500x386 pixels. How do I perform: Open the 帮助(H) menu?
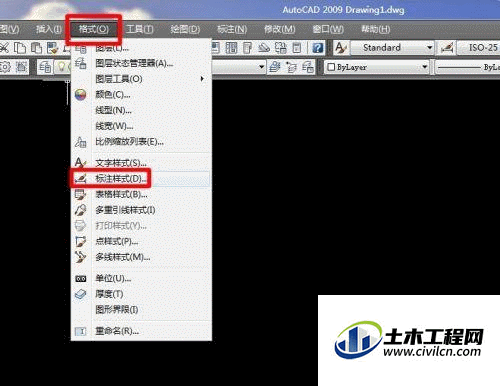click(x=376, y=29)
